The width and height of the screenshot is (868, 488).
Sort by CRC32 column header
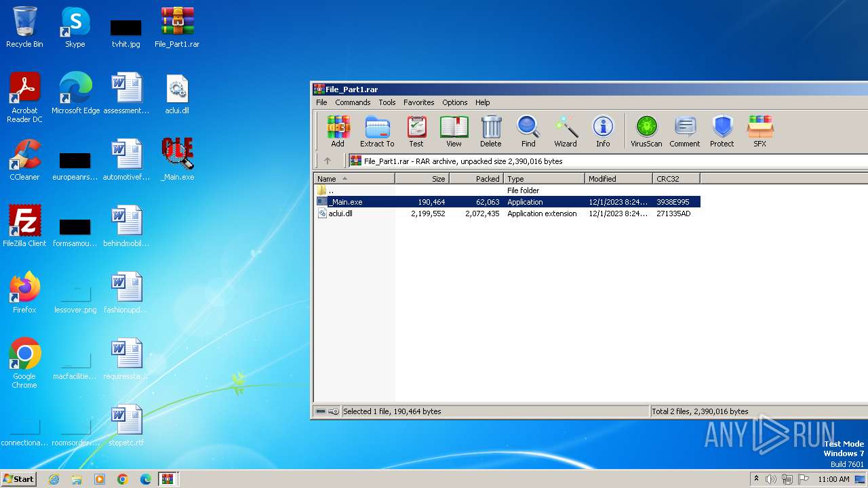tap(676, 179)
